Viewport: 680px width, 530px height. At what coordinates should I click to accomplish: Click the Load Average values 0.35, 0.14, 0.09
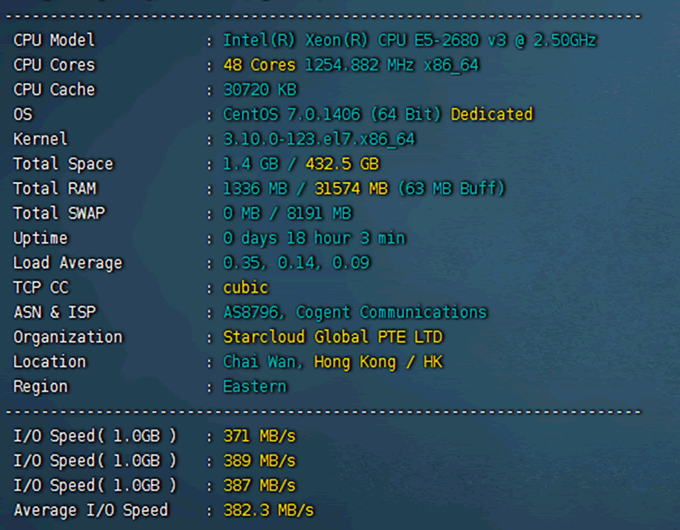296,263
